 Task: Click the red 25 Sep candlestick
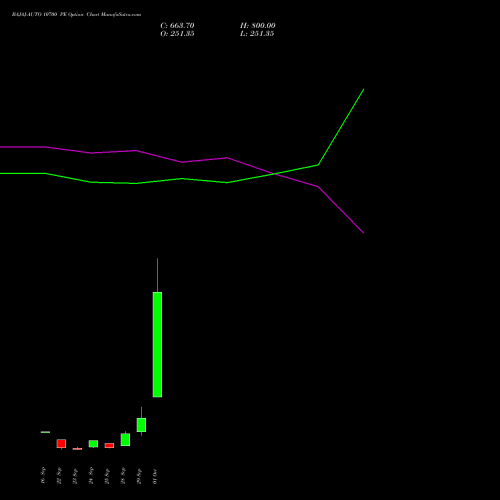point(109,445)
